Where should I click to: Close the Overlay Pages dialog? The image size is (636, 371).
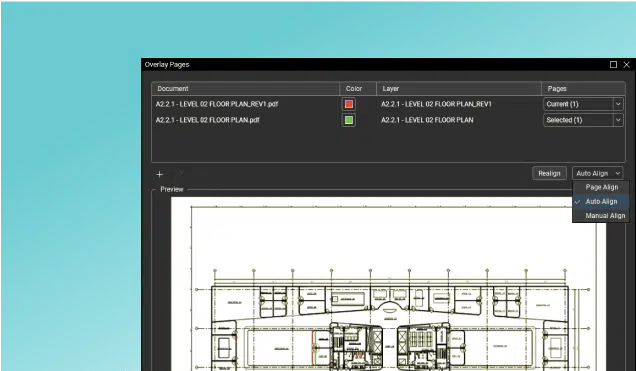[x=626, y=64]
